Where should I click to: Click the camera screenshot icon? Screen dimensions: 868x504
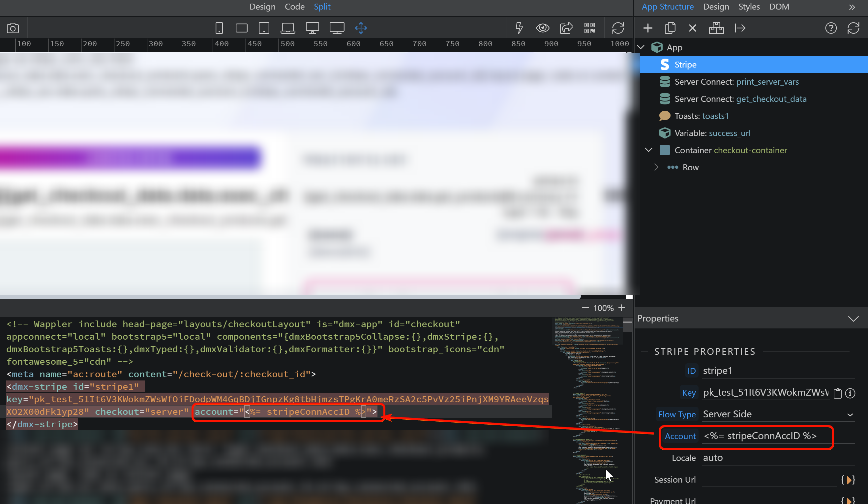(x=13, y=28)
